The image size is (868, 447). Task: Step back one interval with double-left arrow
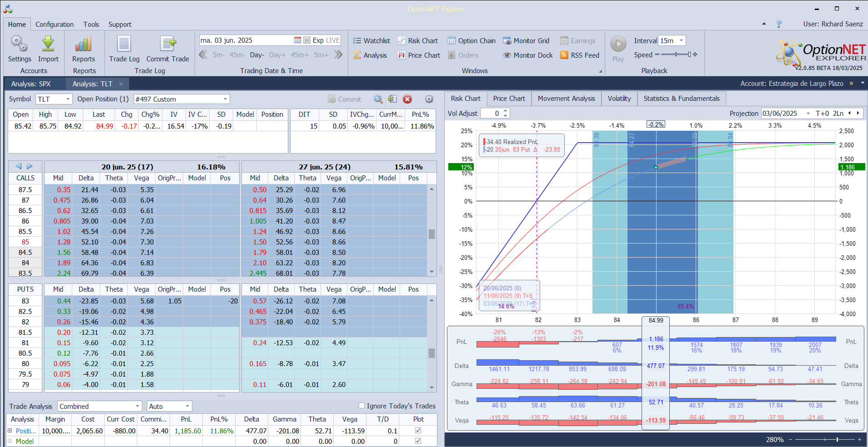[x=203, y=55]
